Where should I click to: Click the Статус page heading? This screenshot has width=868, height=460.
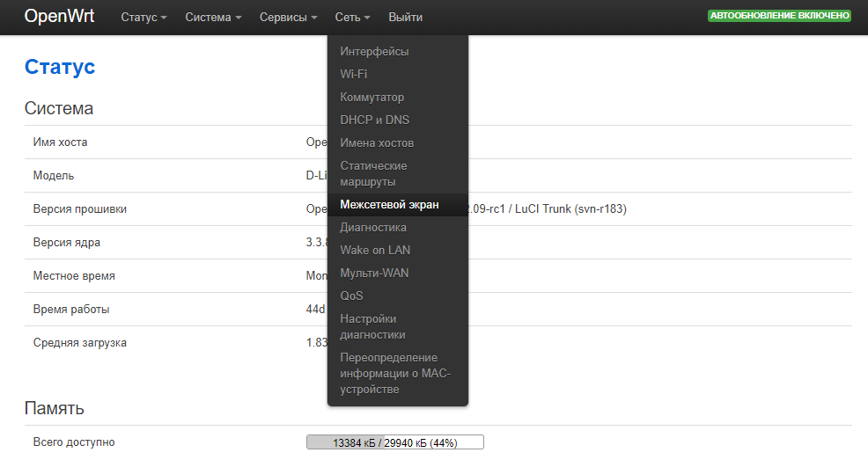(60, 66)
